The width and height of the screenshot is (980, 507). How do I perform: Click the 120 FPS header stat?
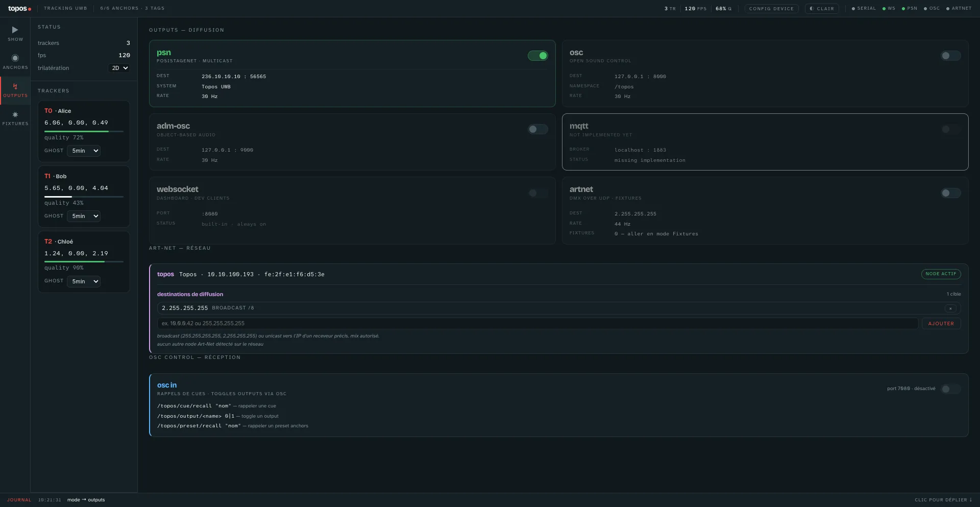pos(696,9)
